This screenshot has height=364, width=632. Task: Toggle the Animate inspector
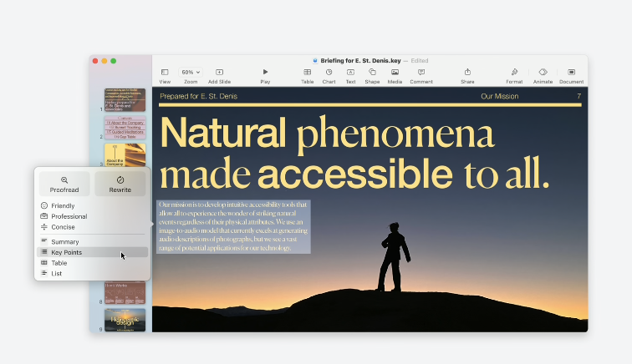point(543,73)
